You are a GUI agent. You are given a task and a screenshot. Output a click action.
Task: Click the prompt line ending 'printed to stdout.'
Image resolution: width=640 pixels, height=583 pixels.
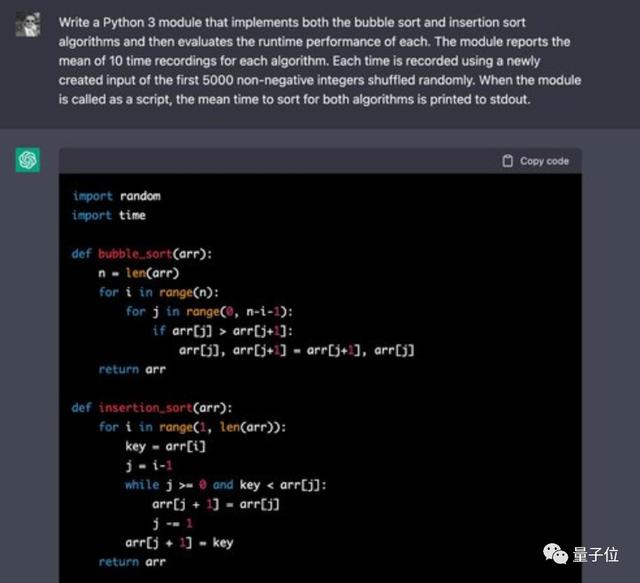294,99
